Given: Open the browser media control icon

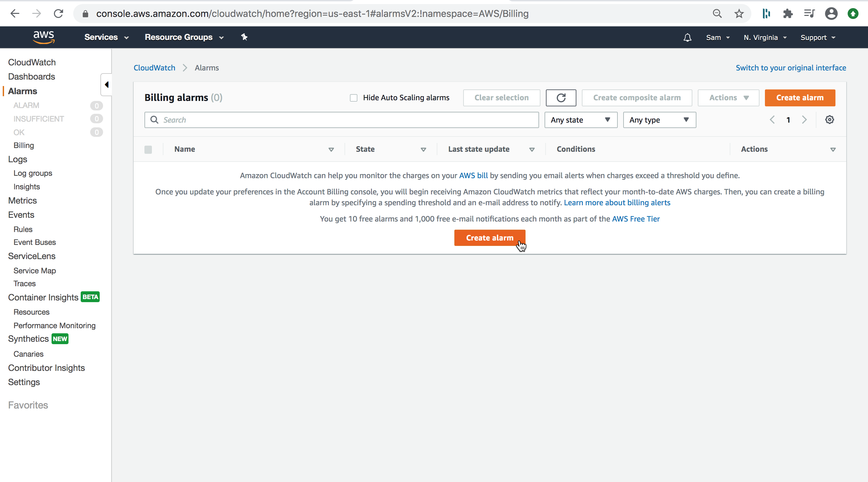Looking at the screenshot, I should 809,14.
